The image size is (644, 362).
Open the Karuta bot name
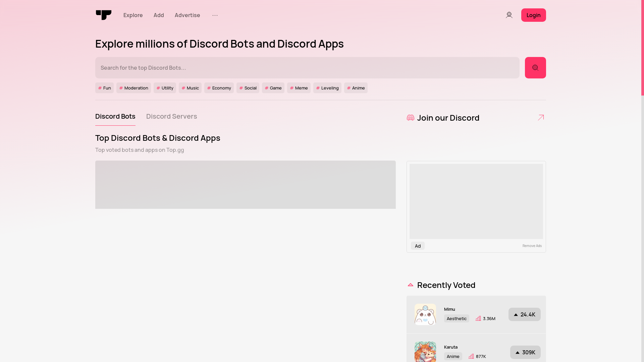click(451, 347)
